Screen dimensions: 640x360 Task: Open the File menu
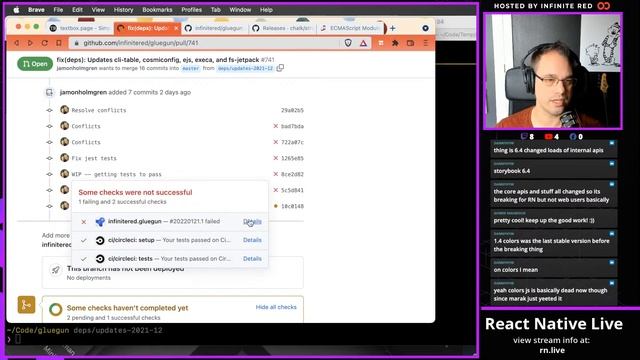pyautogui.click(x=58, y=10)
